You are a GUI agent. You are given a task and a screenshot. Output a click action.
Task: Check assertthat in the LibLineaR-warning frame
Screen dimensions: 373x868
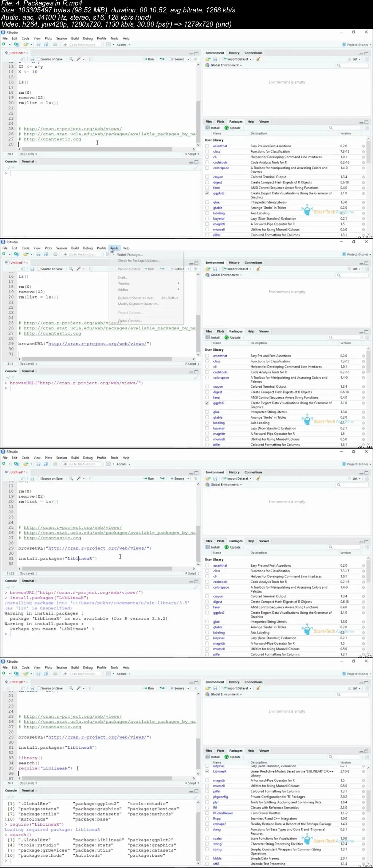click(x=207, y=565)
